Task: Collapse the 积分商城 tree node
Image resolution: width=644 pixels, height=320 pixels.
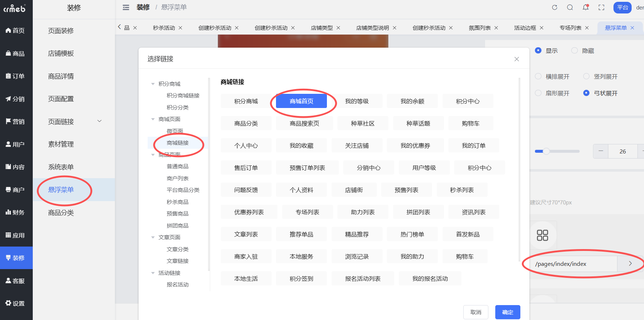Action: click(x=153, y=84)
